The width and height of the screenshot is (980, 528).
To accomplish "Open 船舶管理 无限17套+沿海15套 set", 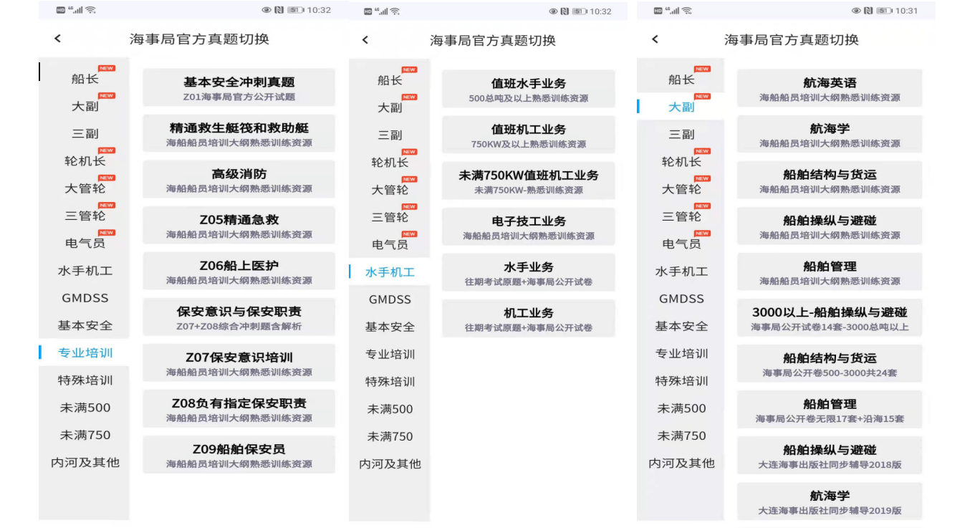I will [x=830, y=410].
